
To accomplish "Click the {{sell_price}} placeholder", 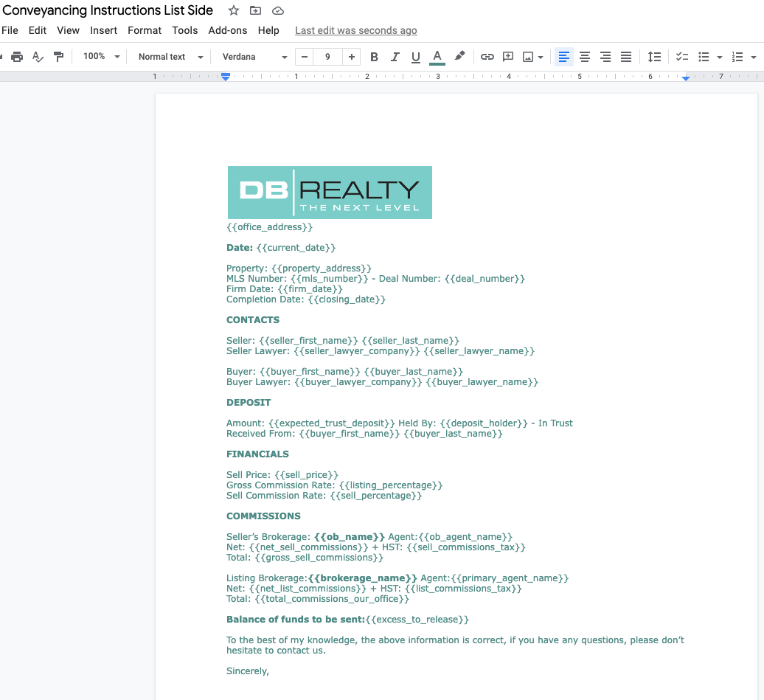I will (x=307, y=475).
